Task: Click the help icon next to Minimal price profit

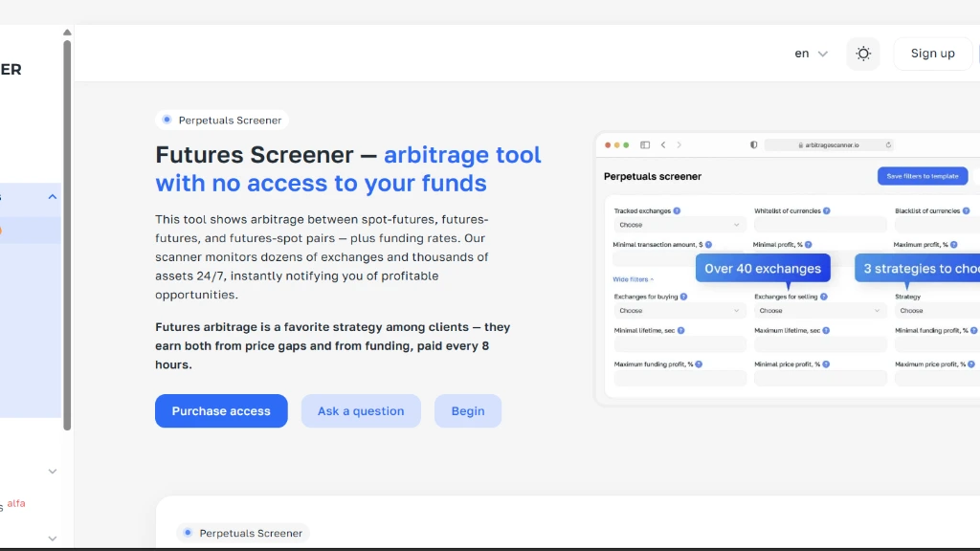Action: pyautogui.click(x=826, y=364)
